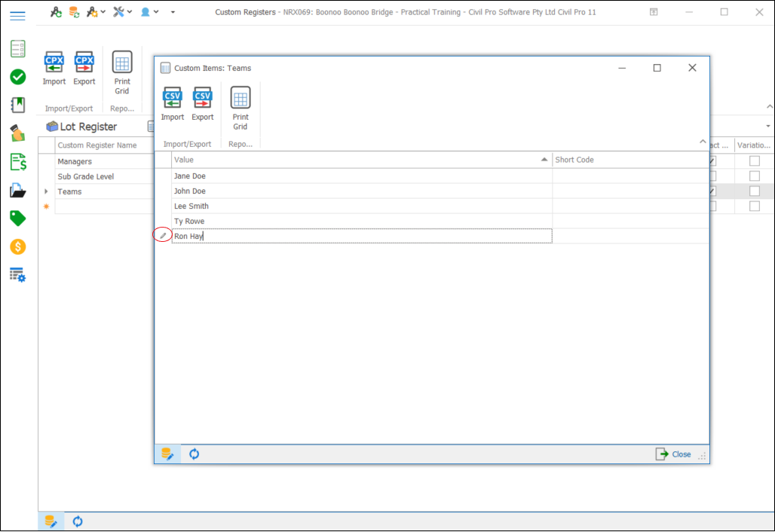775x532 pixels.
Task: Click database sync icon in title bar
Action: 74,12
